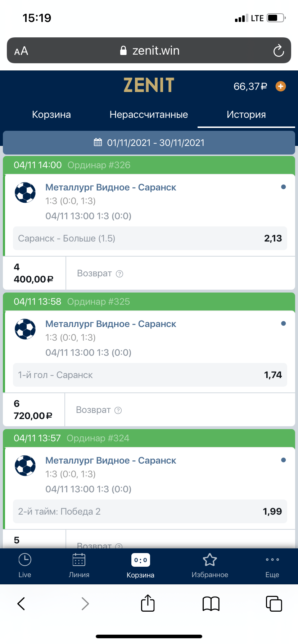Tap the Safari reload page icon
Viewport: 298px width, 644px height.
coord(279,51)
